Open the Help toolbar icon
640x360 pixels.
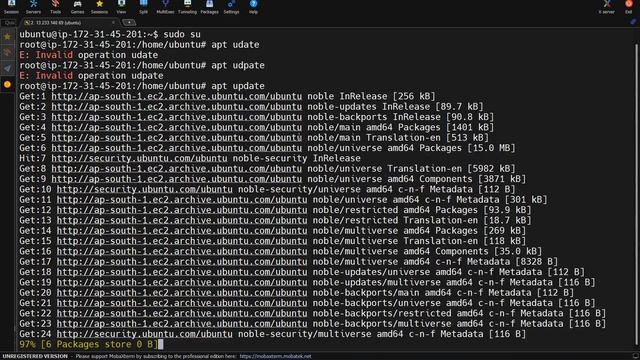[x=253, y=7]
